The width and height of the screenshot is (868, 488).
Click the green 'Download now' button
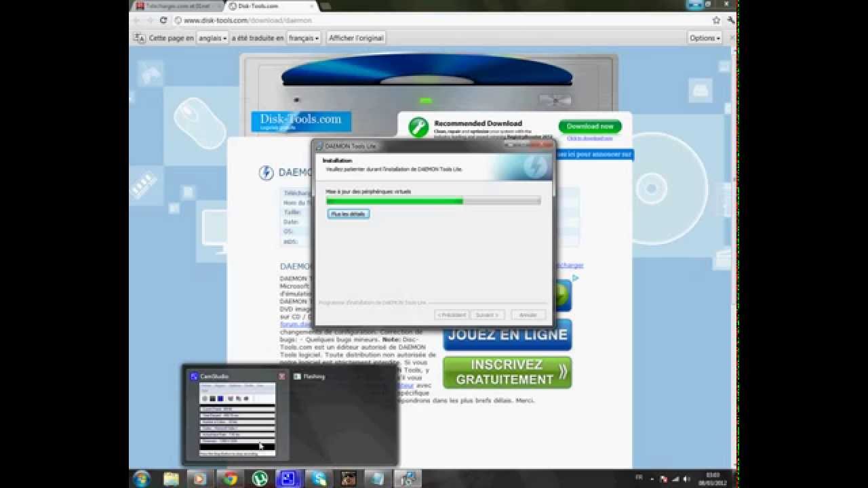tap(590, 126)
